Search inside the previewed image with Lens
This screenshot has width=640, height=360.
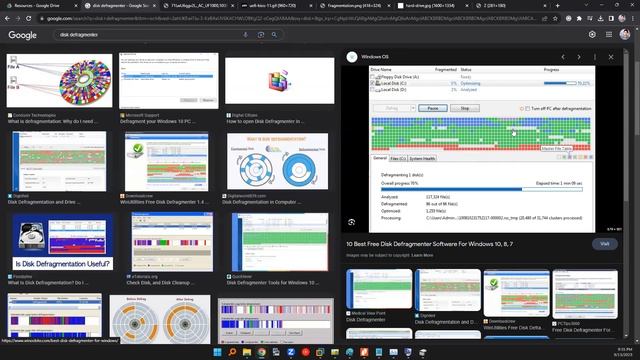coord(351,222)
